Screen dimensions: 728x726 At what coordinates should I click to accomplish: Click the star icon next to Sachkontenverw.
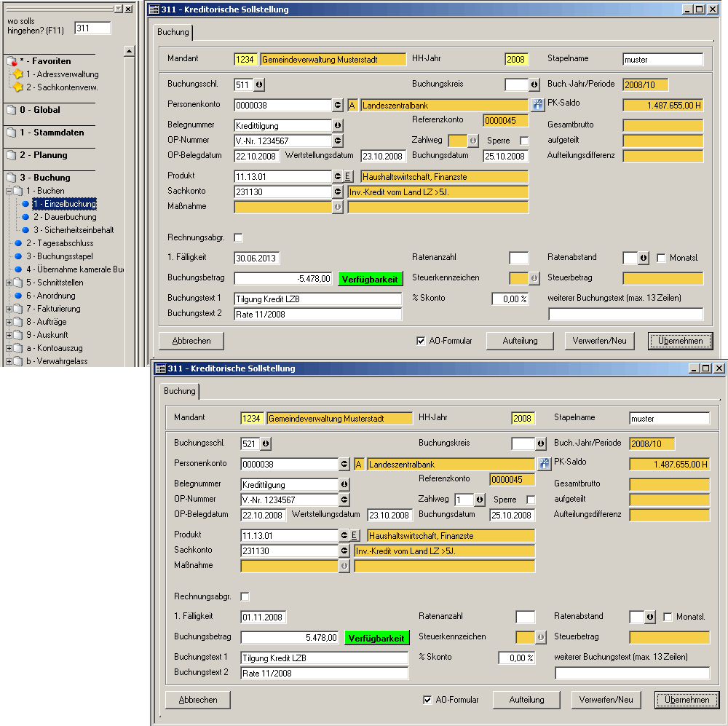18,87
